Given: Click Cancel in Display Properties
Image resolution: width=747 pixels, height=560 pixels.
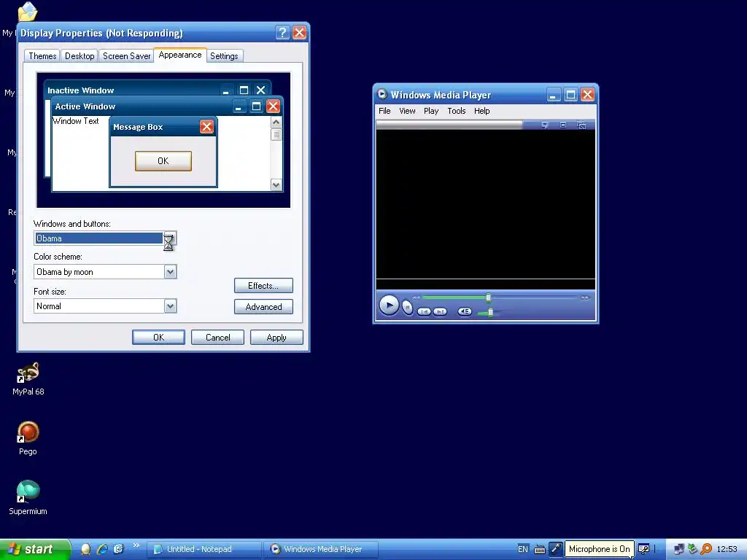Looking at the screenshot, I should (217, 337).
